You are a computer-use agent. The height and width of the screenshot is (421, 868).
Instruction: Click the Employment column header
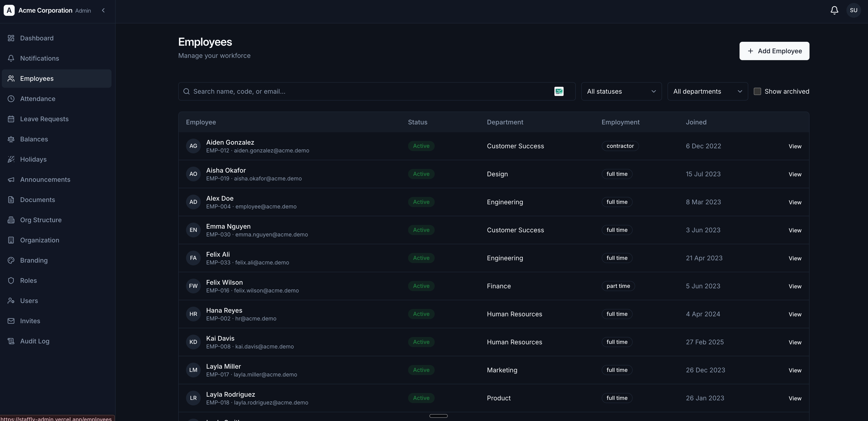tap(620, 122)
